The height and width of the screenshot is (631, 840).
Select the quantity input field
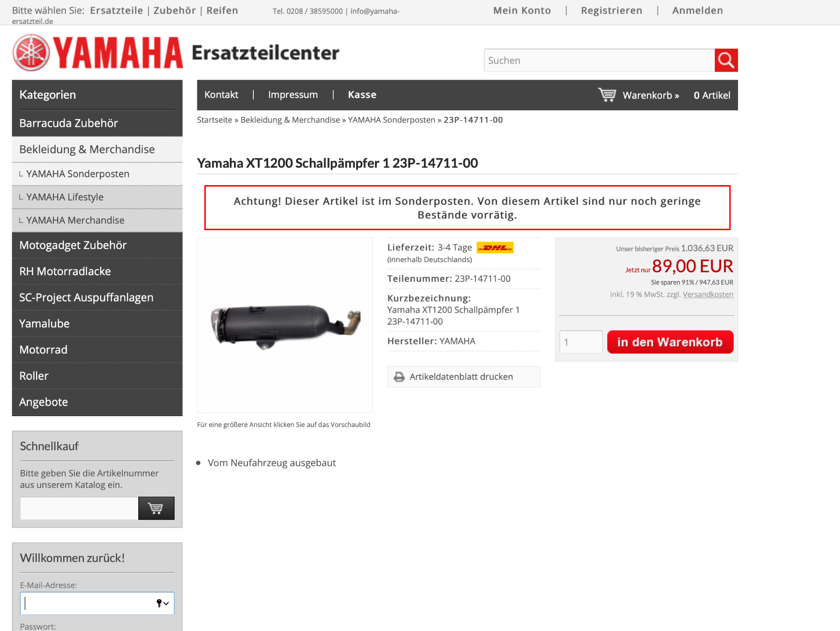tap(581, 342)
